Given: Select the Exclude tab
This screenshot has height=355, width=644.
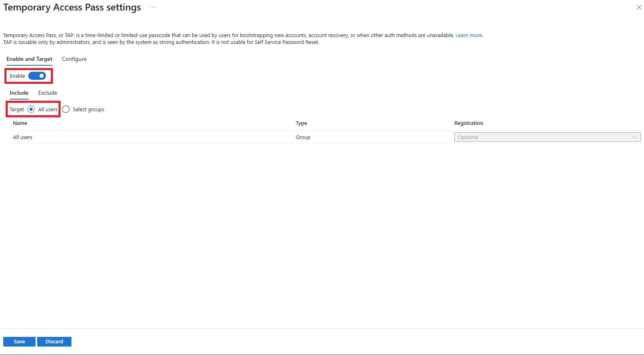Looking at the screenshot, I should [48, 93].
